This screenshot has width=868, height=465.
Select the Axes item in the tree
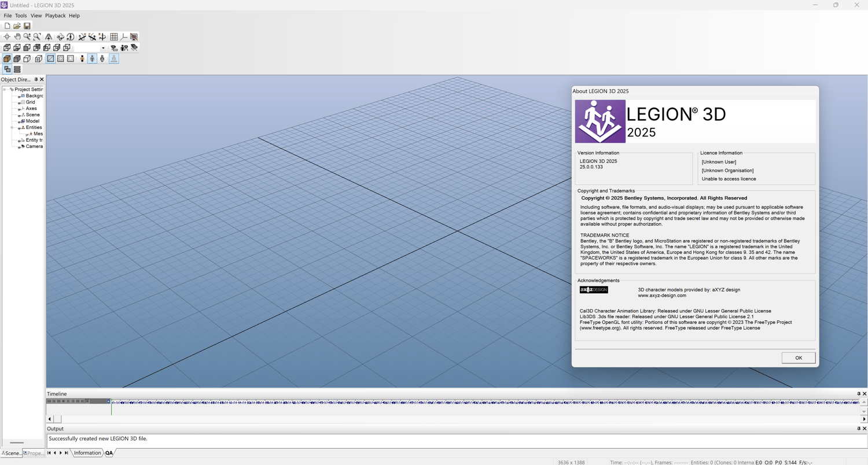[31, 109]
